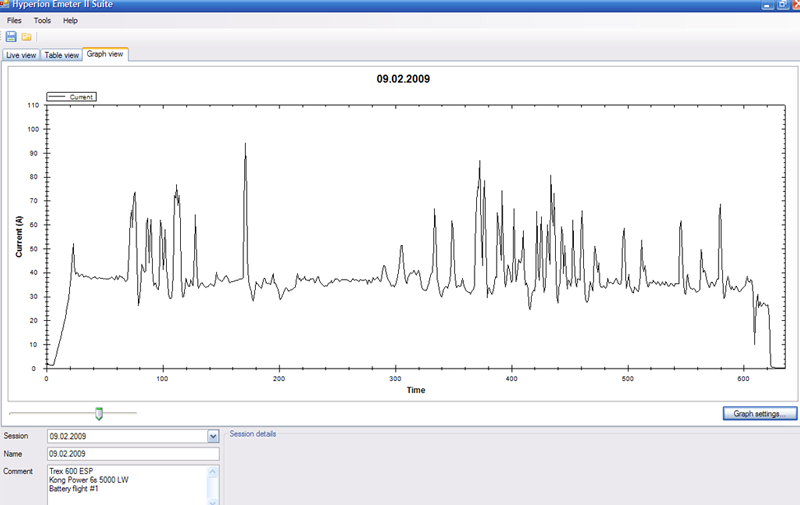The height and width of the screenshot is (505, 800).
Task: Select the Graph view tab
Action: (105, 54)
